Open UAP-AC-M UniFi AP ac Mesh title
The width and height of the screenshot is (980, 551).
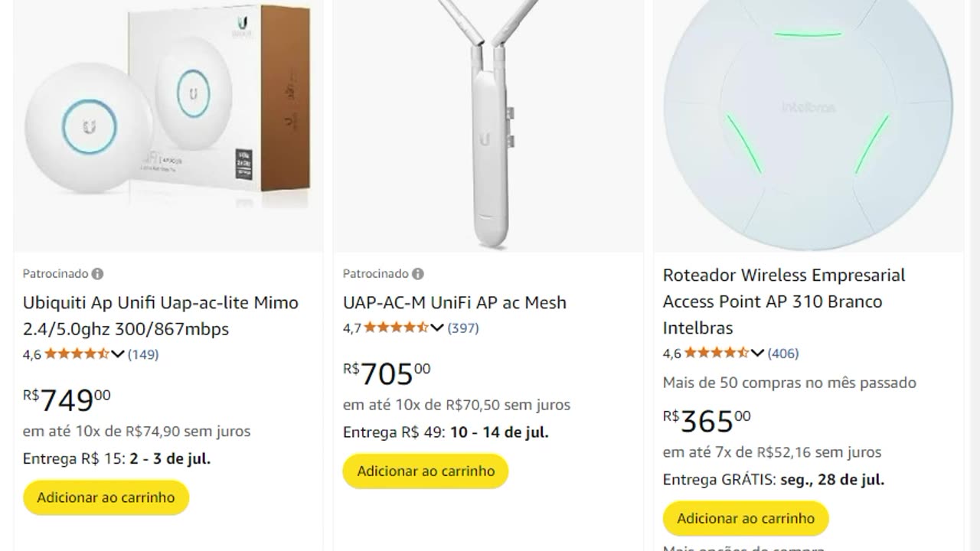[x=454, y=302]
